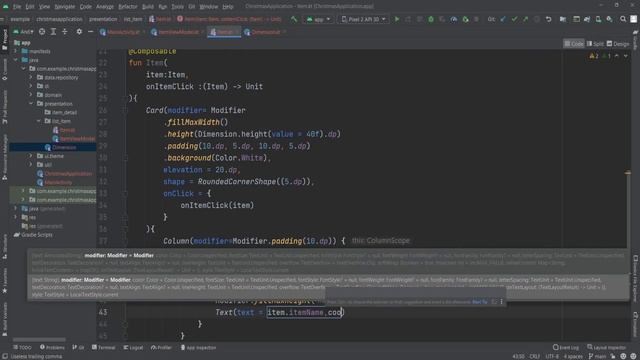This screenshot has width=640, height=360.
Task: Open the App Inspection tool window
Action: 198,347
